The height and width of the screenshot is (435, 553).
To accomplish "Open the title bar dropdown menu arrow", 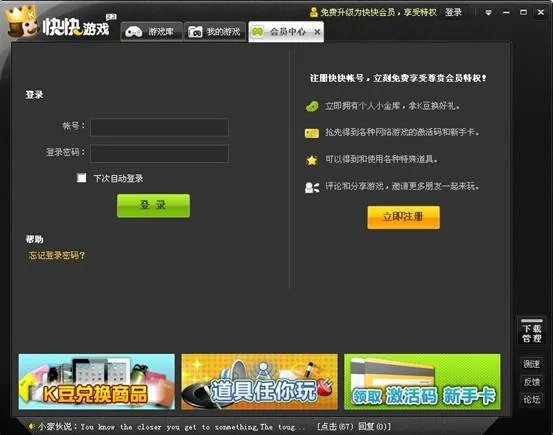I will coord(488,13).
